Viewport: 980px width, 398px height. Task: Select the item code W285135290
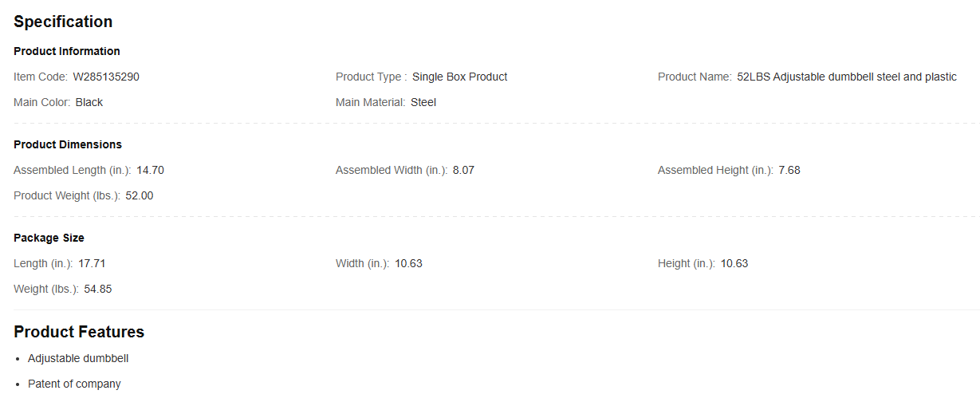tap(106, 77)
